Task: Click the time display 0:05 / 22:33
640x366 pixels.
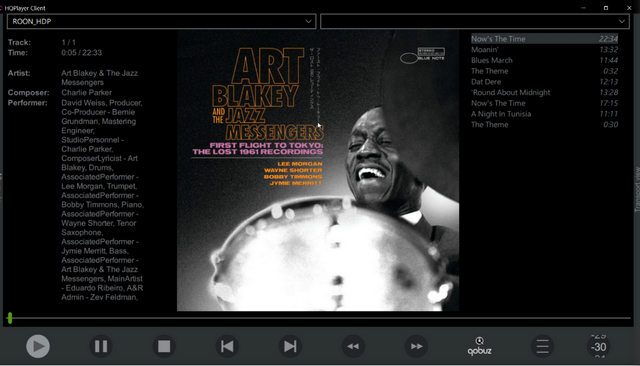Action: pyautogui.click(x=82, y=53)
